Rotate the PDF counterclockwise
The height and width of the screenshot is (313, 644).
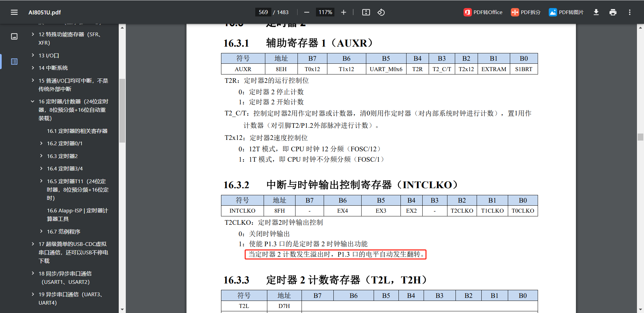(381, 12)
